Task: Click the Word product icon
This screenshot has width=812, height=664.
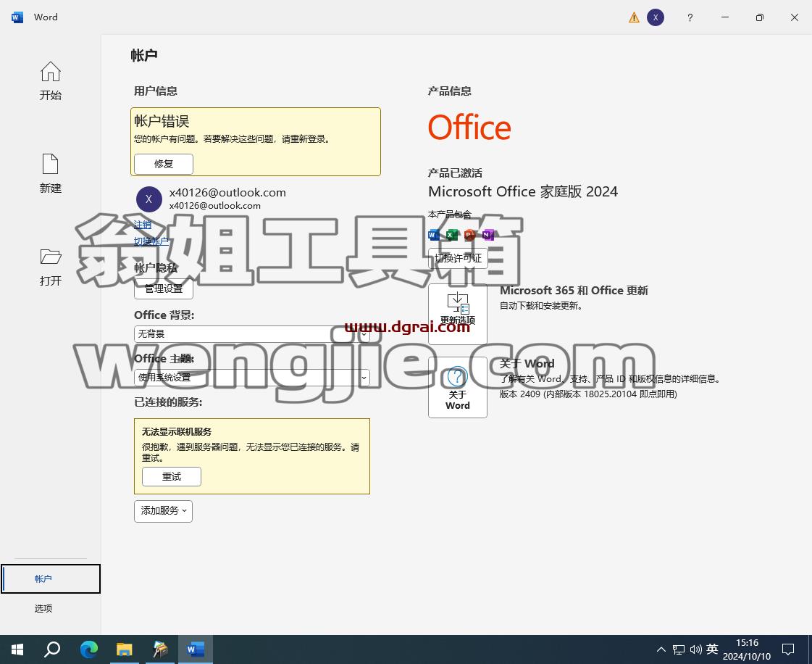Action: 434,236
